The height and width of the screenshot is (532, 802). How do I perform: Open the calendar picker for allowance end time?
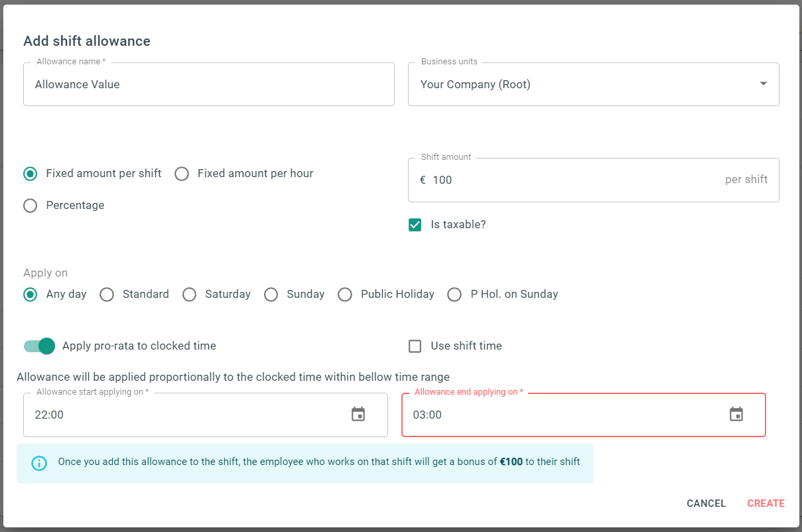pos(736,413)
